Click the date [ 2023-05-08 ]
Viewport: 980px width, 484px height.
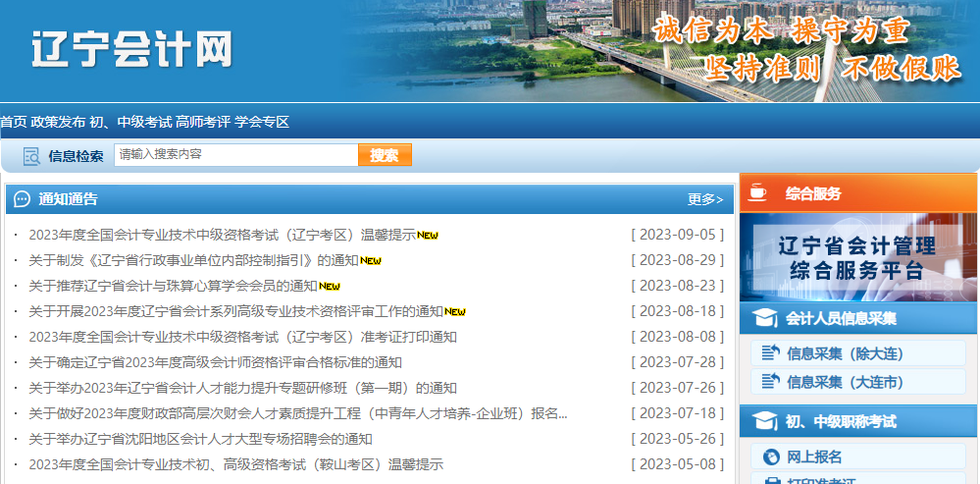point(678,465)
